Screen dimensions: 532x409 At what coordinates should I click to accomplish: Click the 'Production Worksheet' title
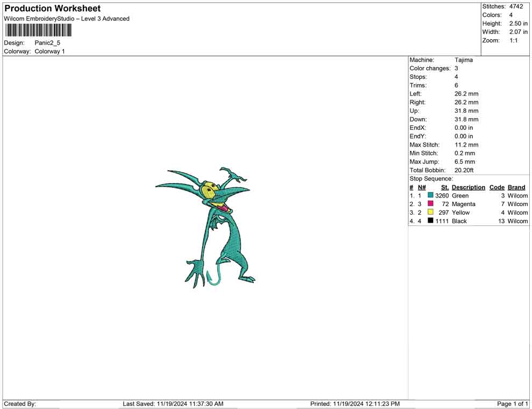click(x=53, y=9)
